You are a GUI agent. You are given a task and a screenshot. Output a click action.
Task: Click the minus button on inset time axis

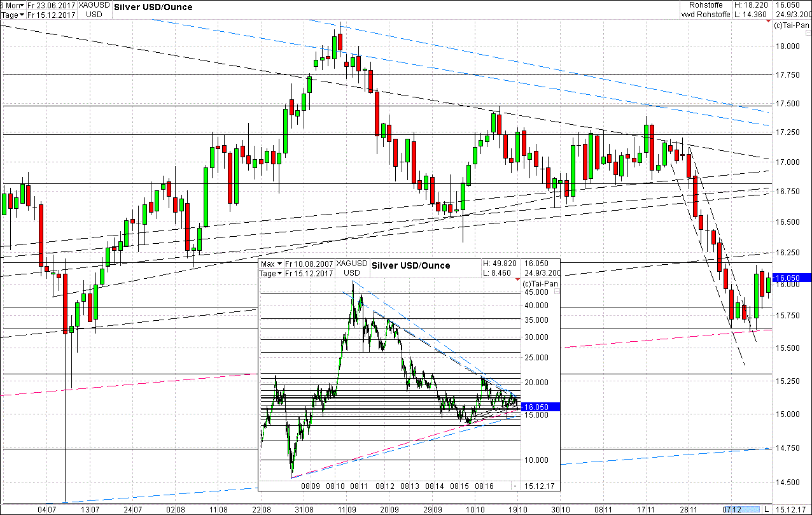pyautogui.click(x=515, y=486)
